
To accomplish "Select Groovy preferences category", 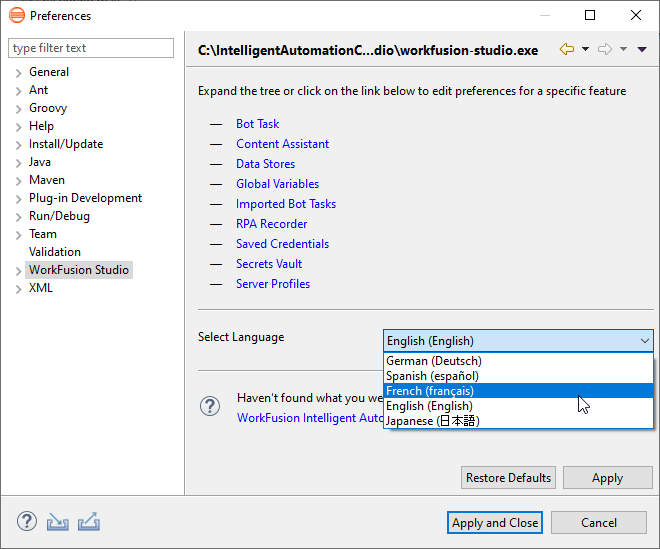I will tap(48, 108).
